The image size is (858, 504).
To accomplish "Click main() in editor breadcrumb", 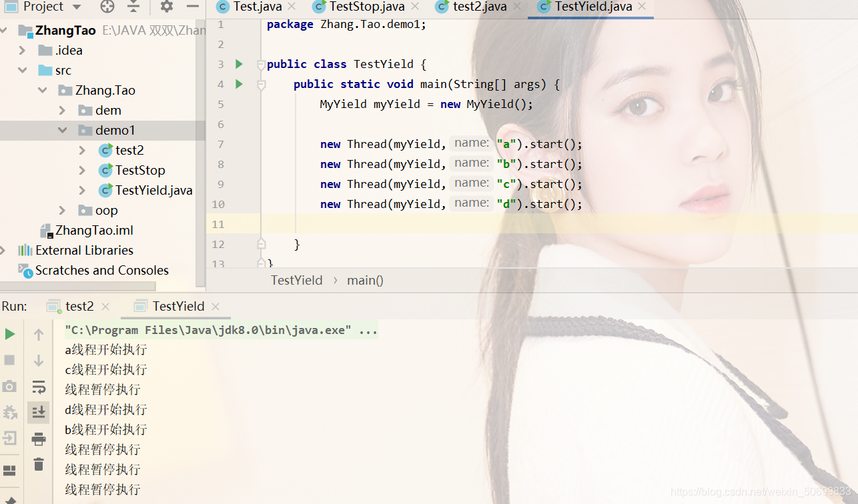I will (x=365, y=280).
